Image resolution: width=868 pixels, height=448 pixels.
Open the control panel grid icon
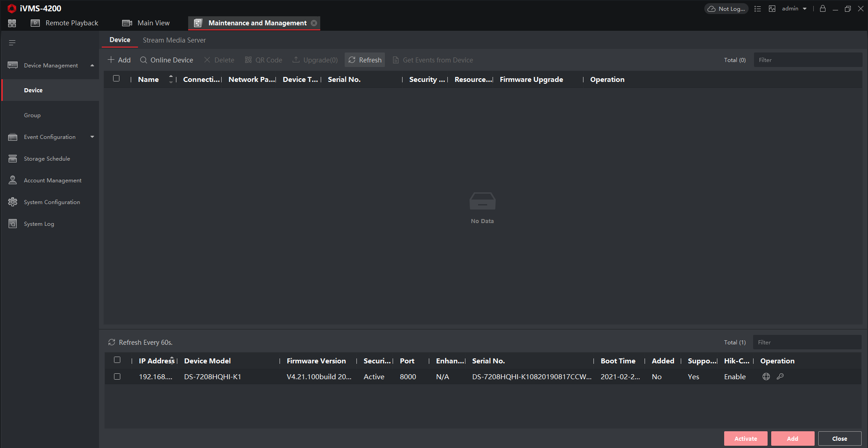(x=12, y=23)
